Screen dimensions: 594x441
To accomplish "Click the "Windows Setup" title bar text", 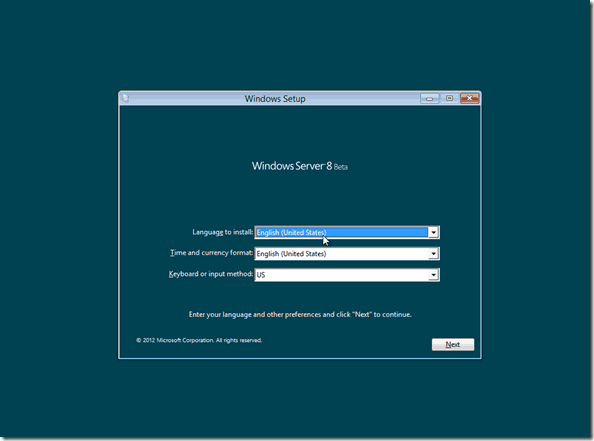I will 275,99.
